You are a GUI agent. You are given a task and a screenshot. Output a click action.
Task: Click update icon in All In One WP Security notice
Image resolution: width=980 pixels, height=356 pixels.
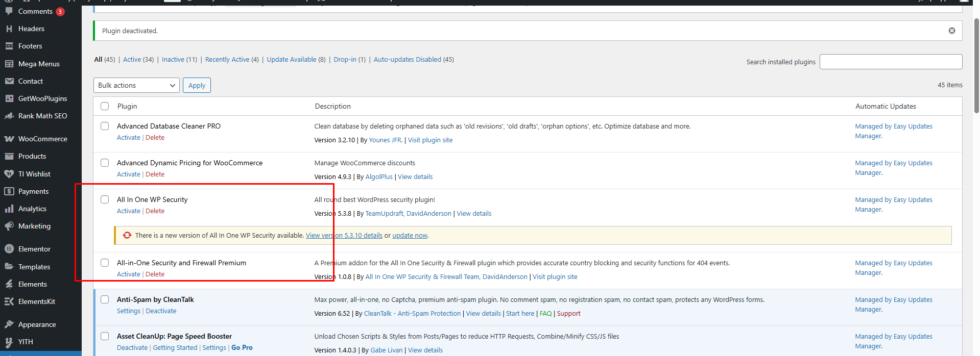(x=127, y=235)
